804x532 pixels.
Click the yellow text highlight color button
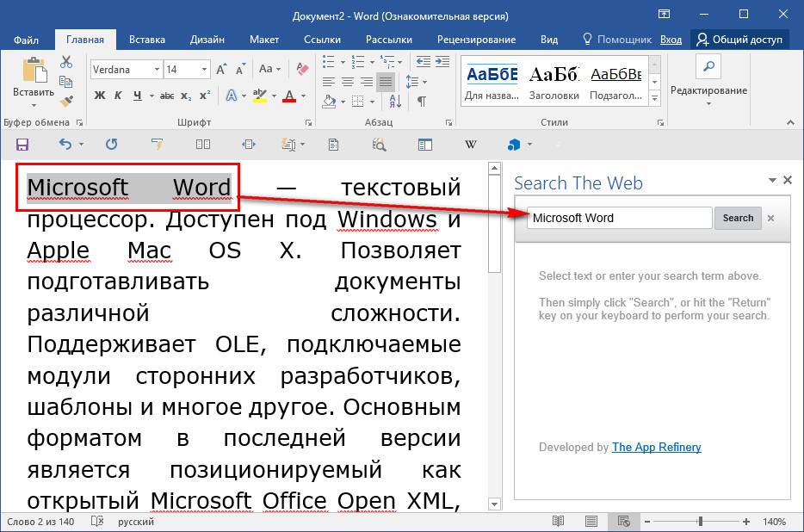[260, 96]
